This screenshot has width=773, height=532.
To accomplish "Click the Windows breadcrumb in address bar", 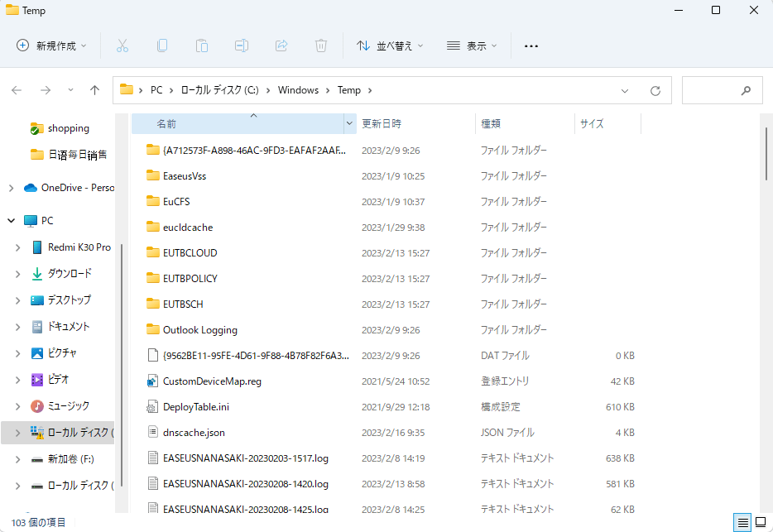I will click(298, 90).
